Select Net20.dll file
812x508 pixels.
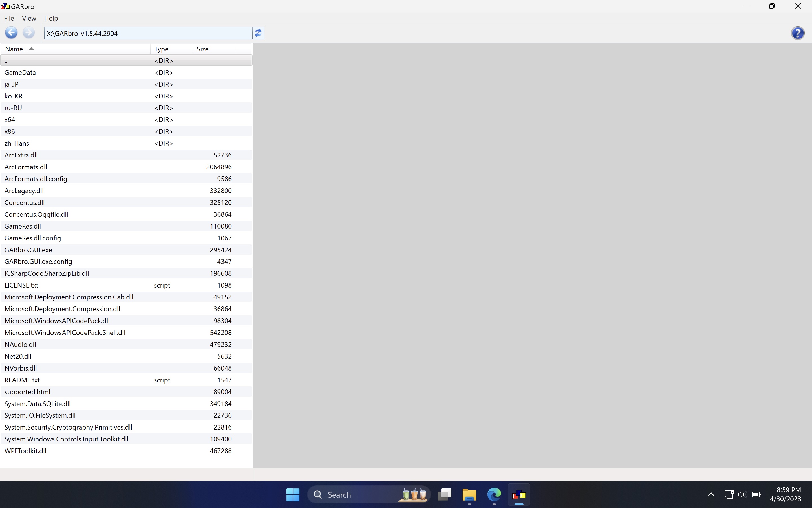click(126, 356)
